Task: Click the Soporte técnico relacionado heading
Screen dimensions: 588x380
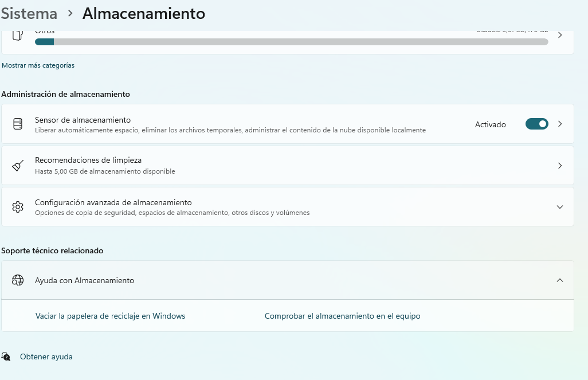Action: pos(52,250)
